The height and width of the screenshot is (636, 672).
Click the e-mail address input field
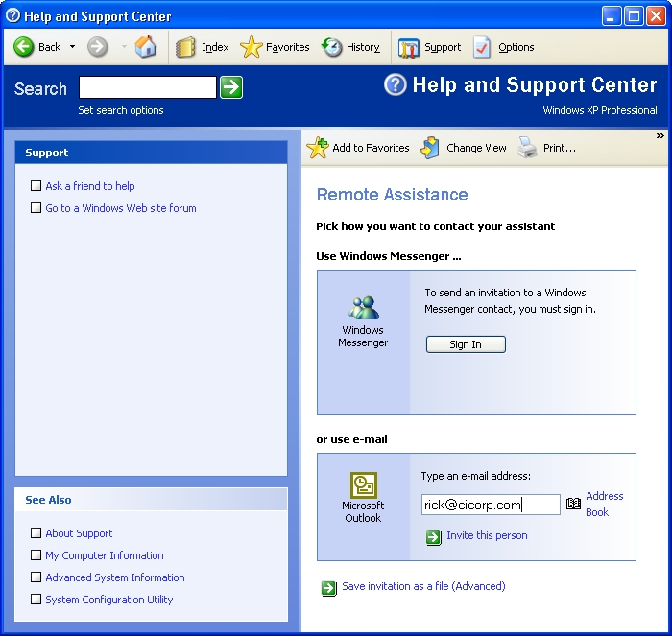click(491, 505)
